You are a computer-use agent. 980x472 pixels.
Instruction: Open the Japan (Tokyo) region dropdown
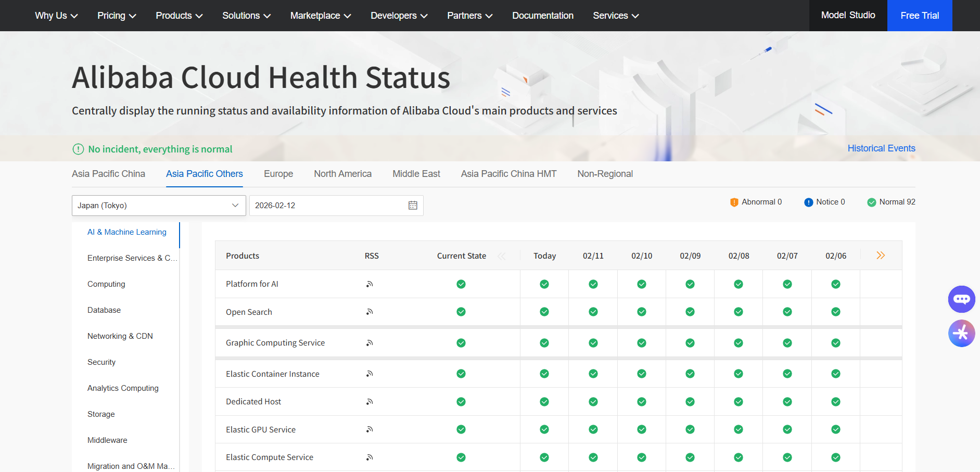point(159,205)
